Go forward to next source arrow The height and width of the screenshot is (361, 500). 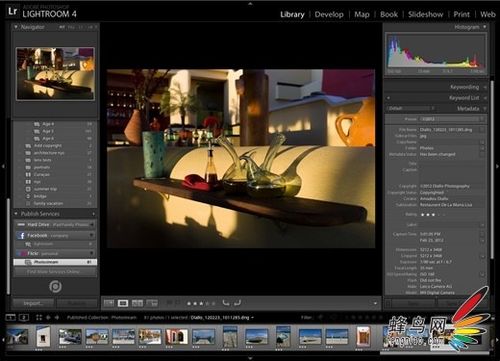[x=57, y=317]
